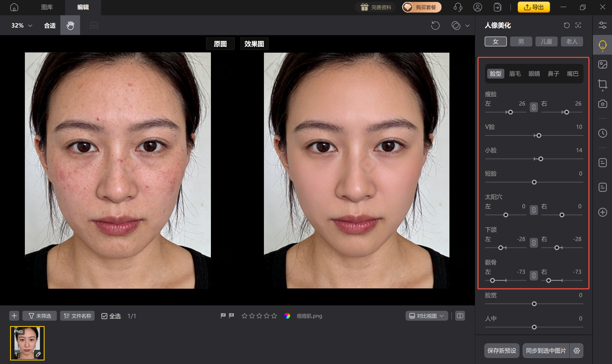This screenshot has width=612, height=364.
Task: Switch to the 图库 tab
Action: point(47,7)
